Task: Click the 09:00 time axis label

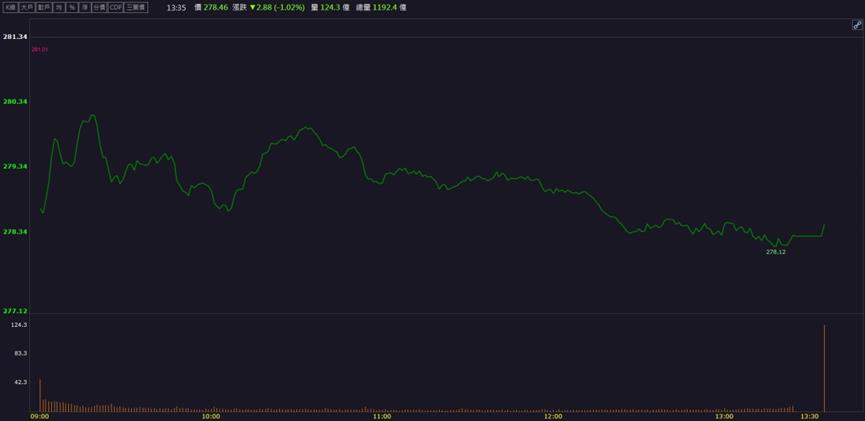Action: tap(40, 417)
